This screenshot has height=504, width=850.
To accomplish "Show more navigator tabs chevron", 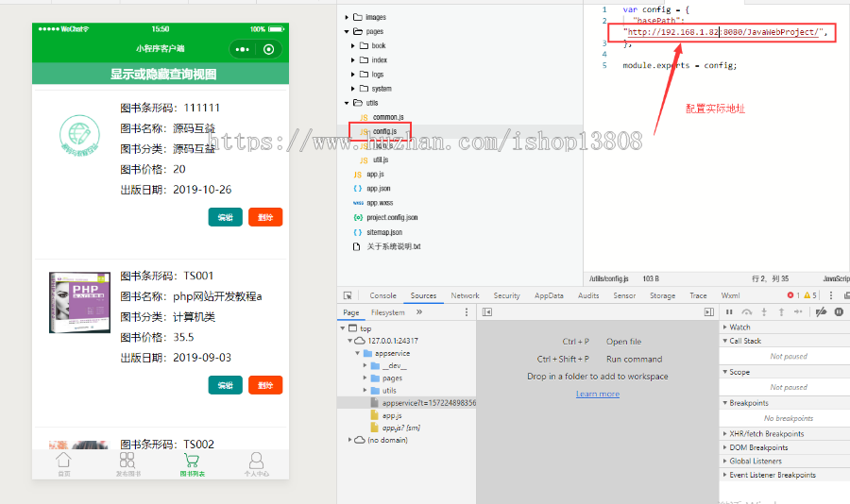I will point(419,312).
